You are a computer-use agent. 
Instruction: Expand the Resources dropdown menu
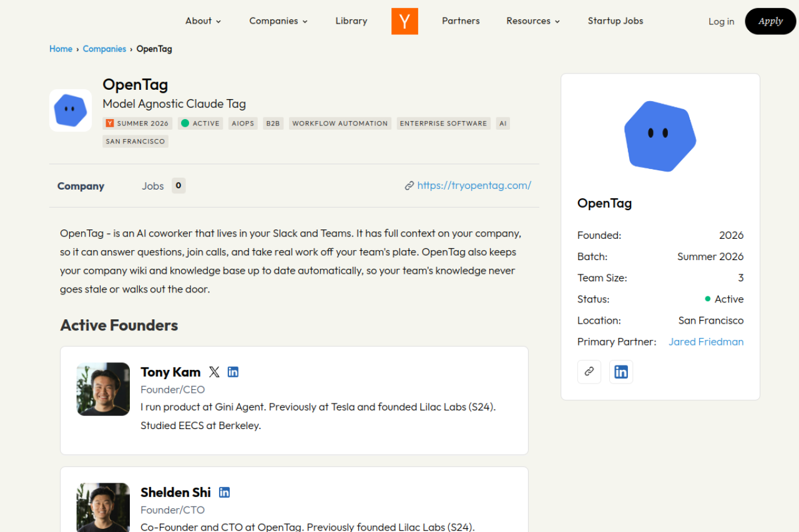tap(533, 21)
